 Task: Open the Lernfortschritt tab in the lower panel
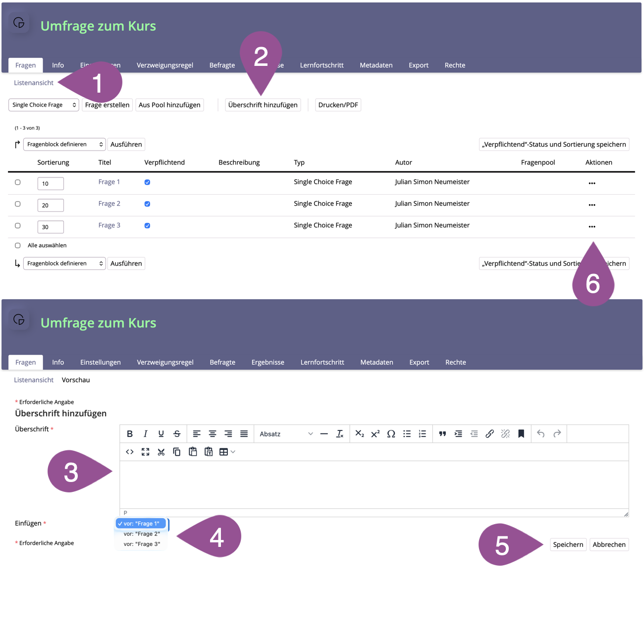322,363
